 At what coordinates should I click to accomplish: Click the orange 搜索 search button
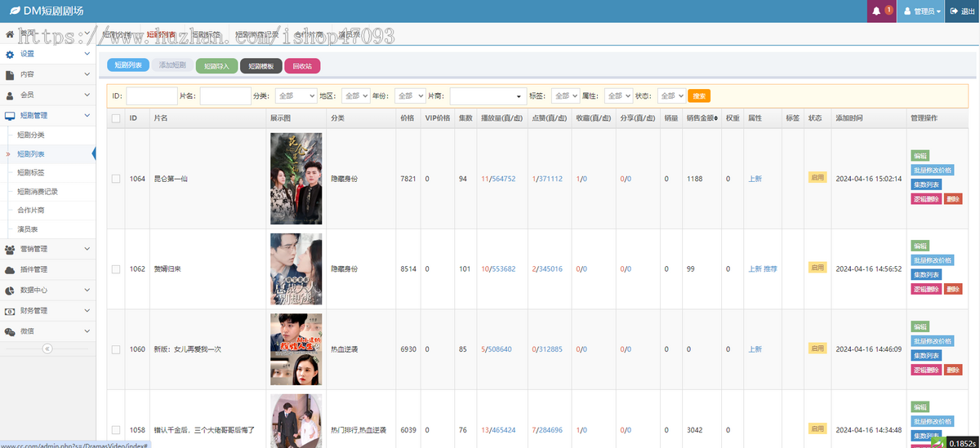point(699,95)
